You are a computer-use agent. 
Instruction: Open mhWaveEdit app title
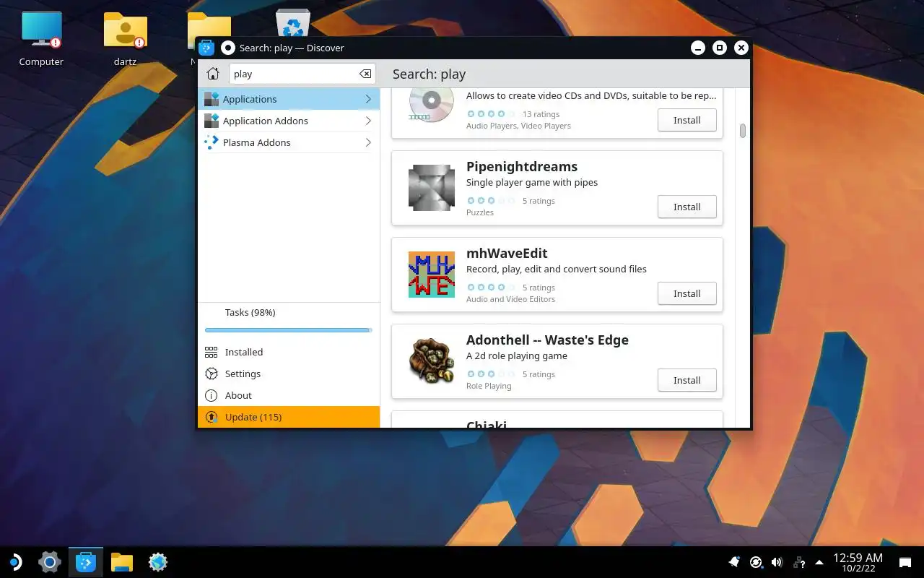[x=507, y=253]
